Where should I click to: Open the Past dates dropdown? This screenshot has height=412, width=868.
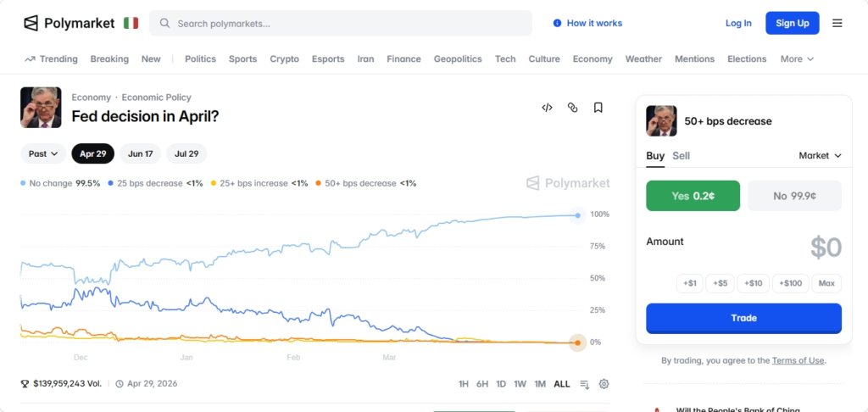coord(43,154)
